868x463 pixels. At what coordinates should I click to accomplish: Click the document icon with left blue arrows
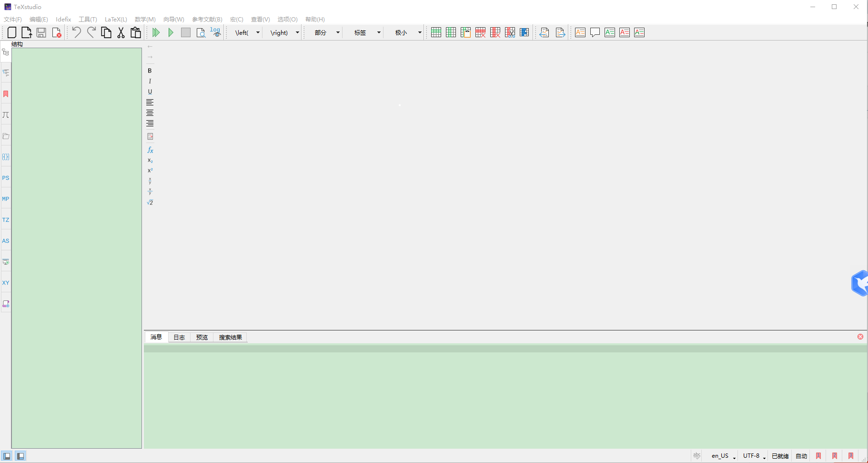tap(545, 32)
